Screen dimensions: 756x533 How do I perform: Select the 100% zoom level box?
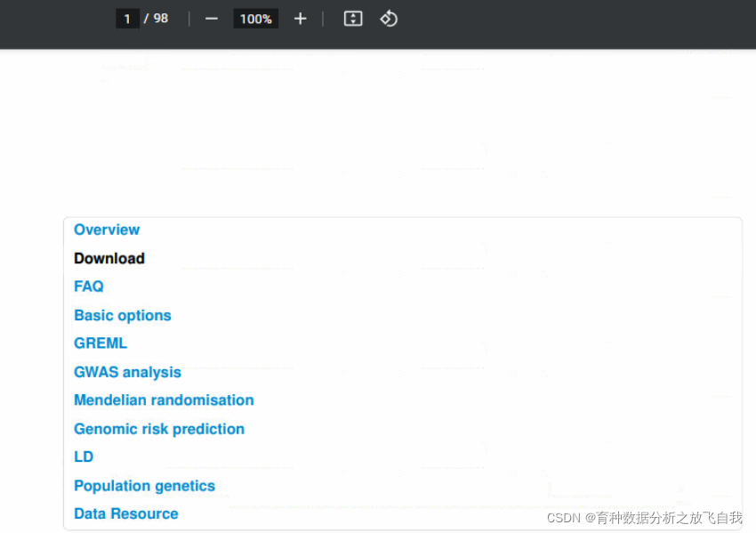point(255,19)
